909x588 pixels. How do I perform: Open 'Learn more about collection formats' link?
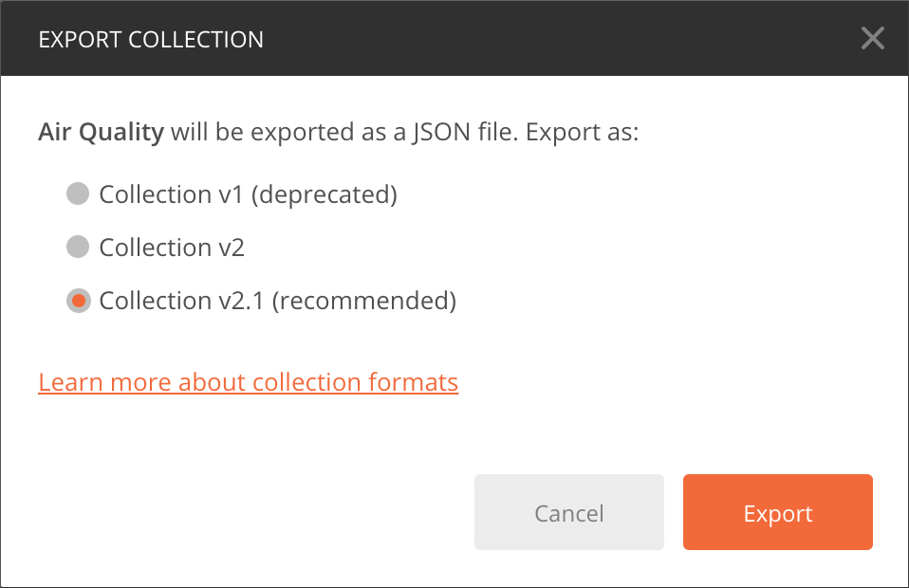[248, 382]
